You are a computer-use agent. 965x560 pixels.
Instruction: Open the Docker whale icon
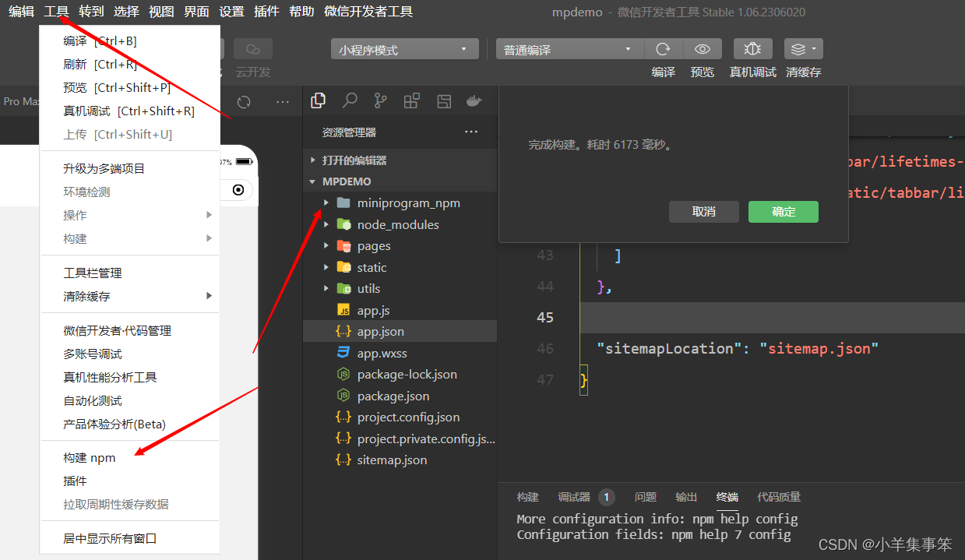(x=474, y=100)
